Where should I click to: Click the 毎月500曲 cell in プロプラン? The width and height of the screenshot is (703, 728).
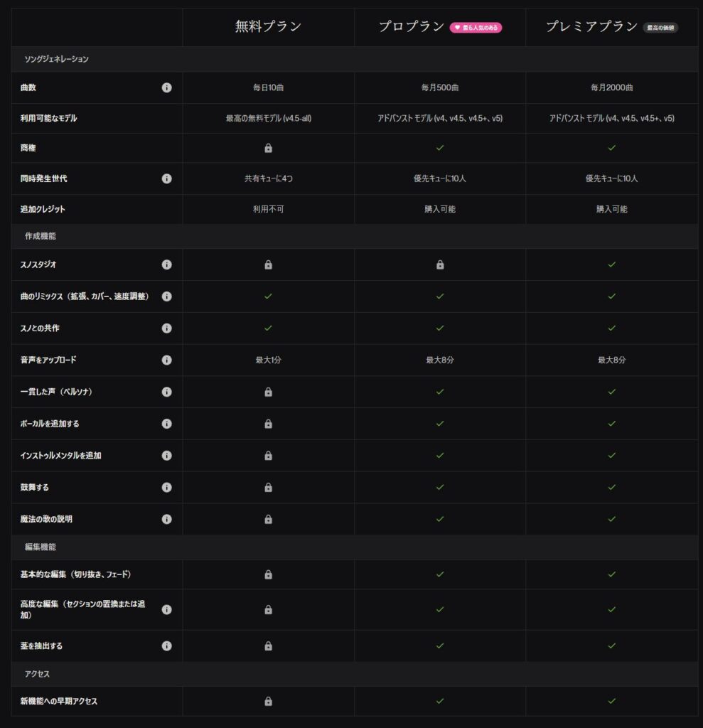click(440, 87)
